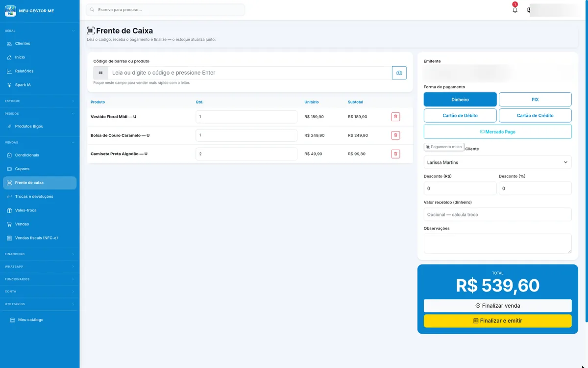Click the chart icon for Relatórios
Viewport: 588px width, 368px height.
point(9,71)
